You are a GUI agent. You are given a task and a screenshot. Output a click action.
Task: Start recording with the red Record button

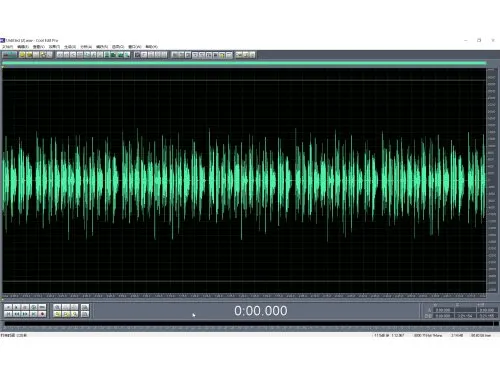pos(42,314)
